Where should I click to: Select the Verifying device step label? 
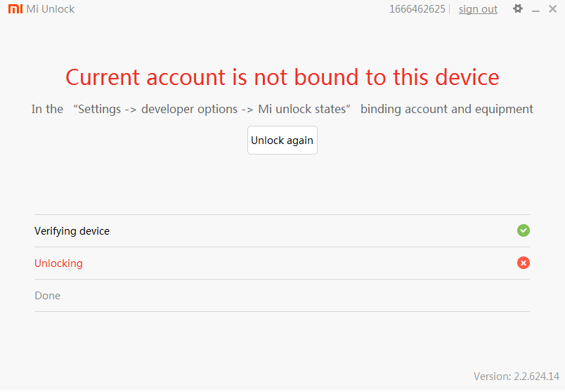click(x=72, y=231)
